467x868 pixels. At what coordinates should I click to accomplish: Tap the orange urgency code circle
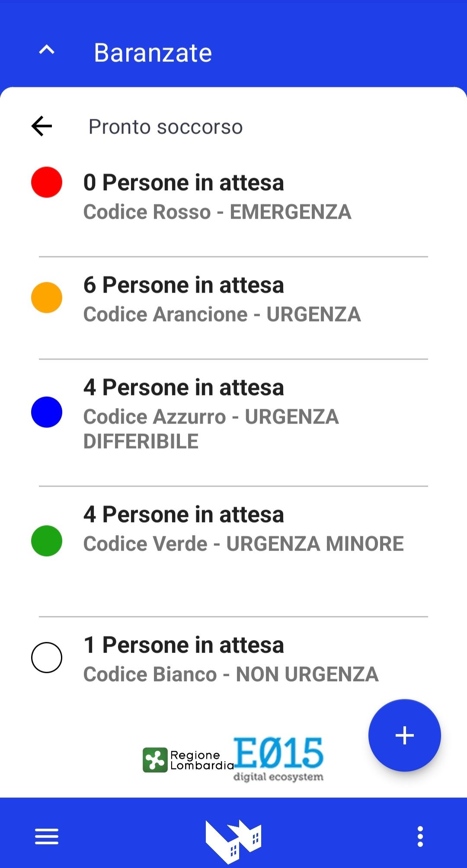[x=47, y=297]
